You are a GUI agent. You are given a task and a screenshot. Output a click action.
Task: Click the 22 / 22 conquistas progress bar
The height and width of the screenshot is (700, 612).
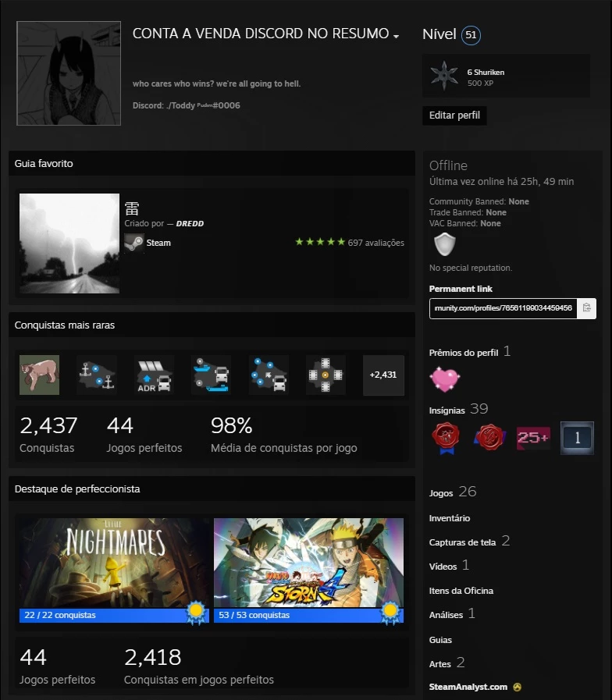coord(114,615)
